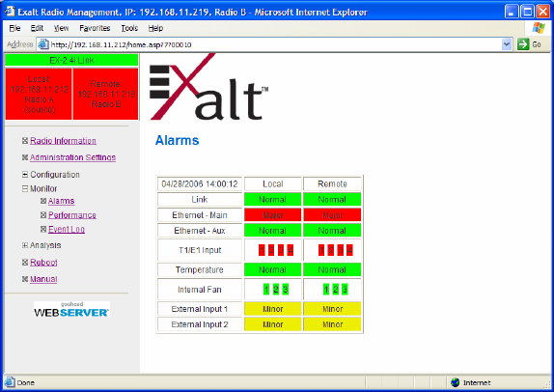Click the Remote External Input 2 Minor cell

coord(332,324)
